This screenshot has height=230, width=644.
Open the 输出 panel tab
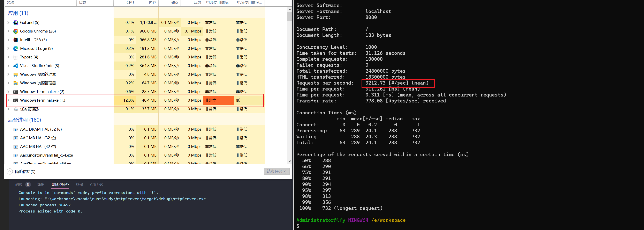[x=41, y=185]
